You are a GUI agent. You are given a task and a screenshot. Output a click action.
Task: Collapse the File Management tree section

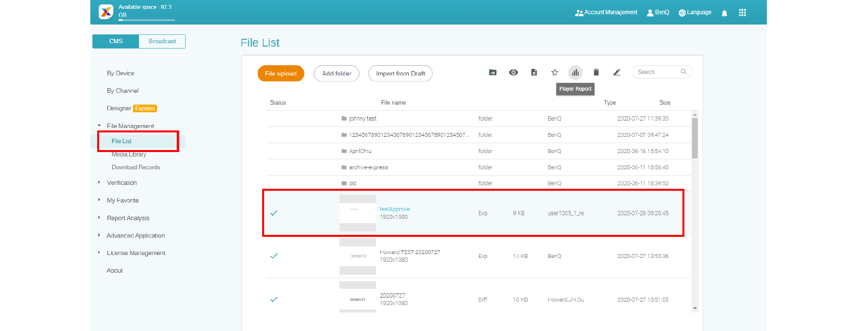[x=99, y=126]
